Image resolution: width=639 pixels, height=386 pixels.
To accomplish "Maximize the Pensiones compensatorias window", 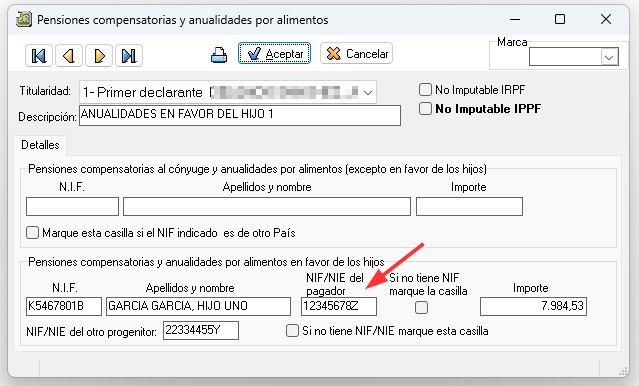I will pos(560,19).
